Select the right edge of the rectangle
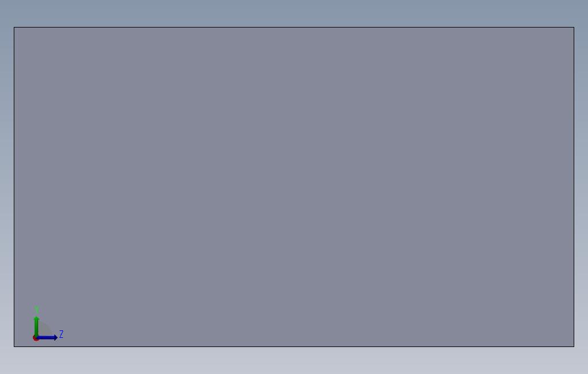588x374 pixels. [x=574, y=186]
